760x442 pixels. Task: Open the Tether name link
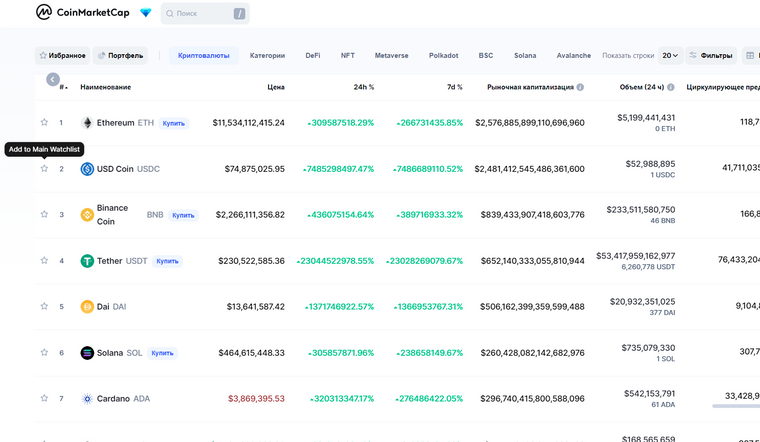click(x=110, y=261)
